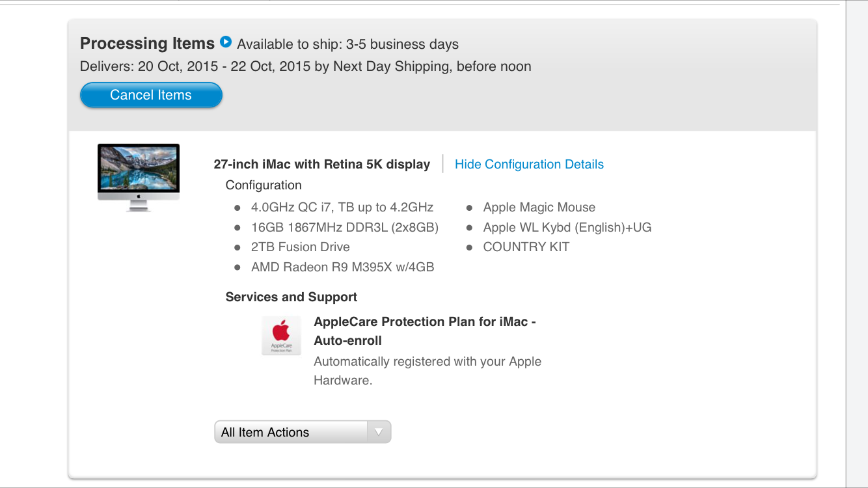Select the COUNTRY KIT entry

(x=526, y=247)
